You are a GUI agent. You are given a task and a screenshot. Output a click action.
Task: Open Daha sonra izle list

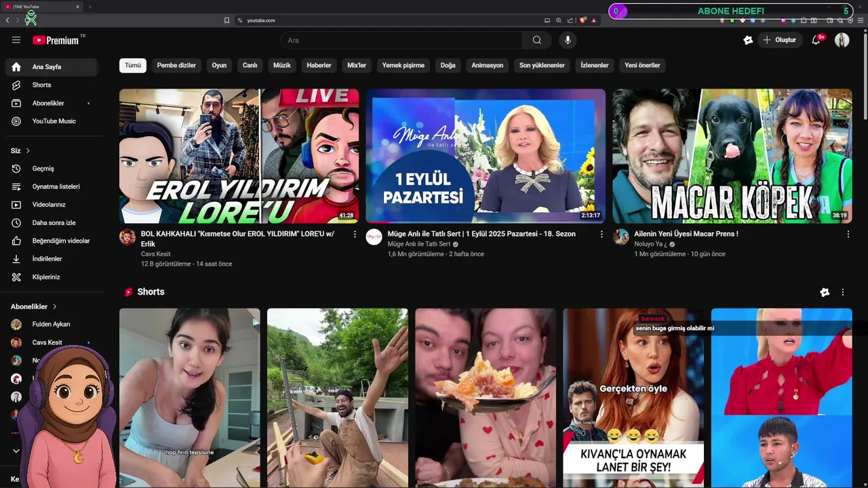pyautogui.click(x=52, y=223)
